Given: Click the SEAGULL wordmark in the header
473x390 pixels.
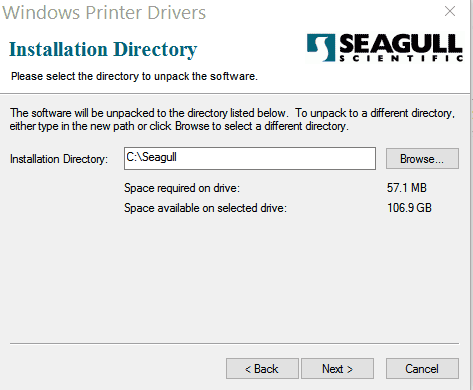Looking at the screenshot, I should coord(401,43).
